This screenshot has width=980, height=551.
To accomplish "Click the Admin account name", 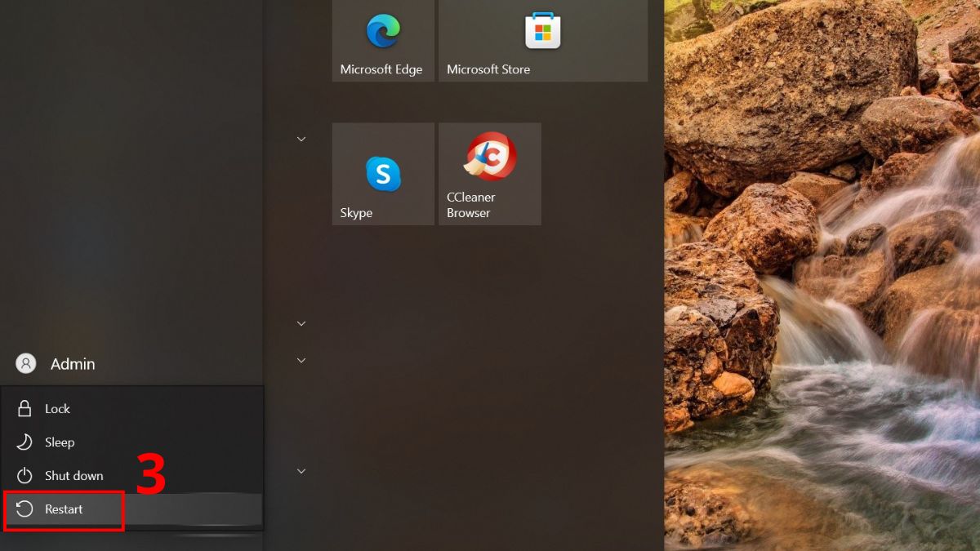I will (x=73, y=364).
